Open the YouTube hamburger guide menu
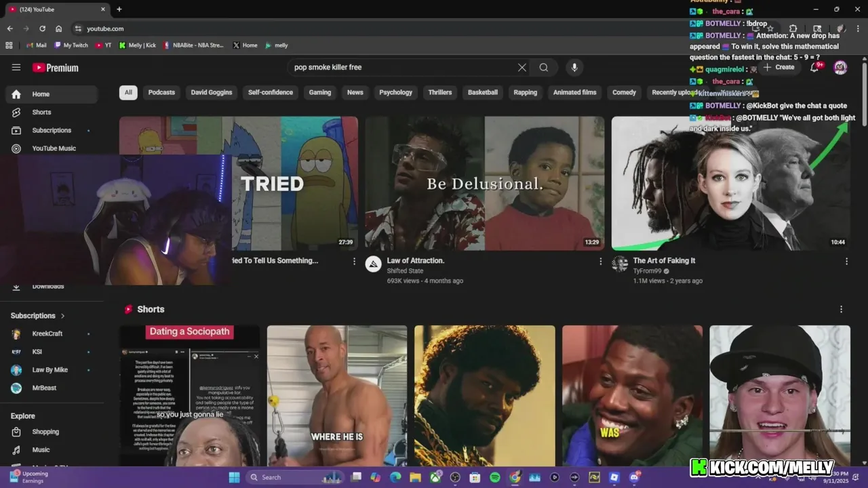Viewport: 868px width, 488px height. tap(16, 67)
